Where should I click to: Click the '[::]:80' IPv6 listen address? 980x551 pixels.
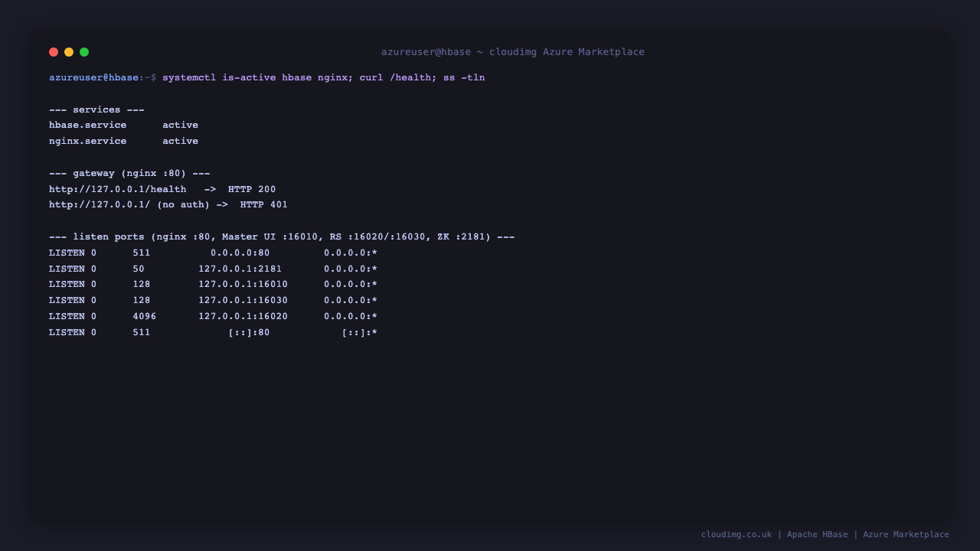(x=249, y=333)
